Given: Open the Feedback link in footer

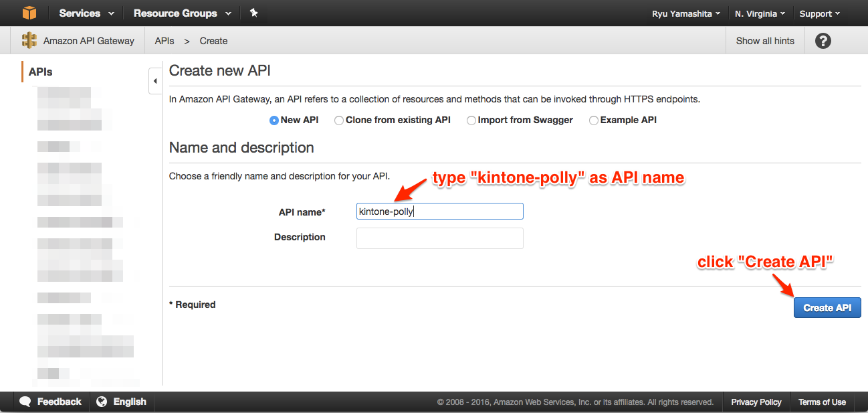Looking at the screenshot, I should click(60, 402).
